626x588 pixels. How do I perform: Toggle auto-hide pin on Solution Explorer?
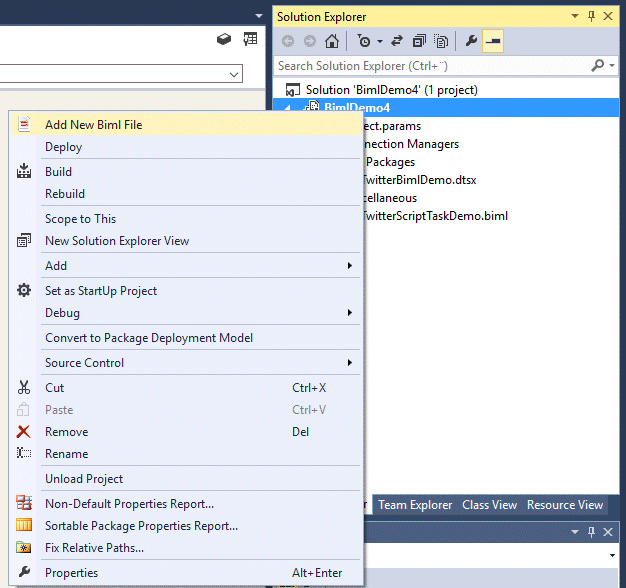click(592, 16)
